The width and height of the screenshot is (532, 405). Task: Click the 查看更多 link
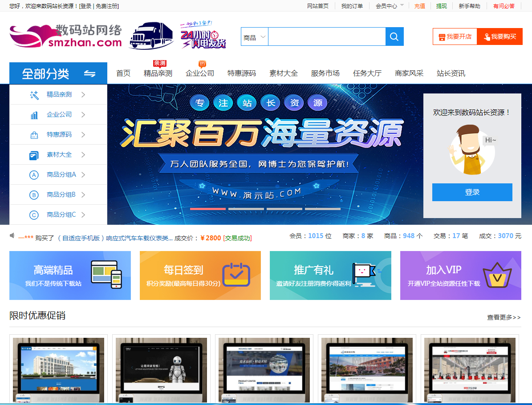(x=504, y=317)
